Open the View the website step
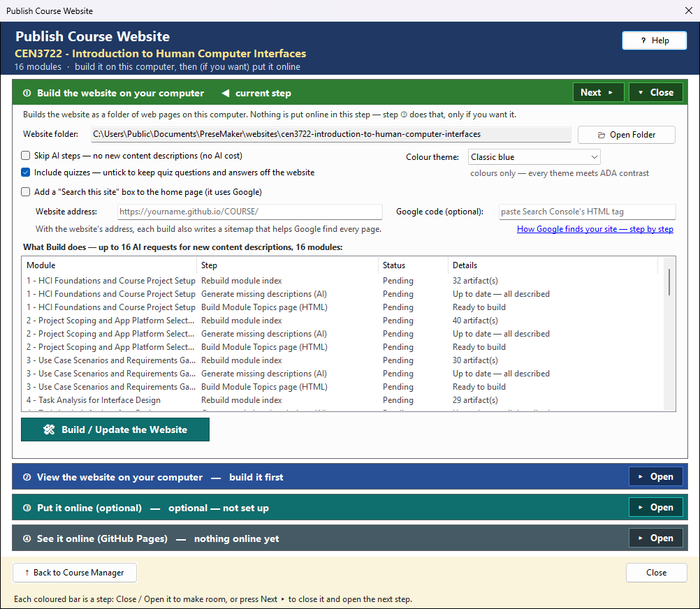The width and height of the screenshot is (700, 609). (x=656, y=476)
